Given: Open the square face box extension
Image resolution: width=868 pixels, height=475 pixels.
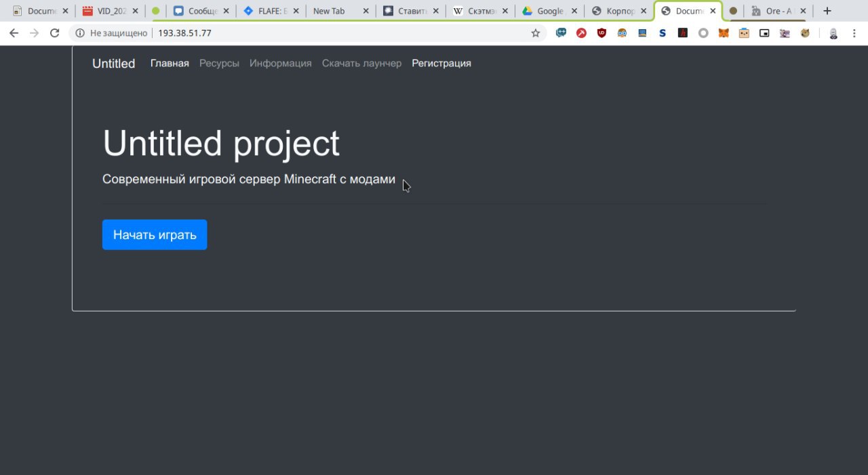Looking at the screenshot, I should (x=744, y=33).
